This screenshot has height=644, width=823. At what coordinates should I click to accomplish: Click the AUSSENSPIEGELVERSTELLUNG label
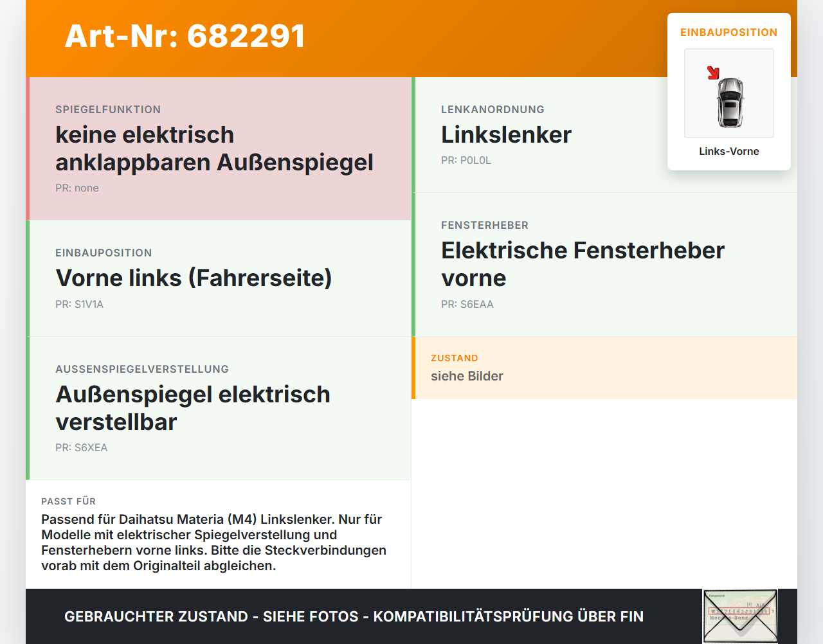[x=142, y=370]
